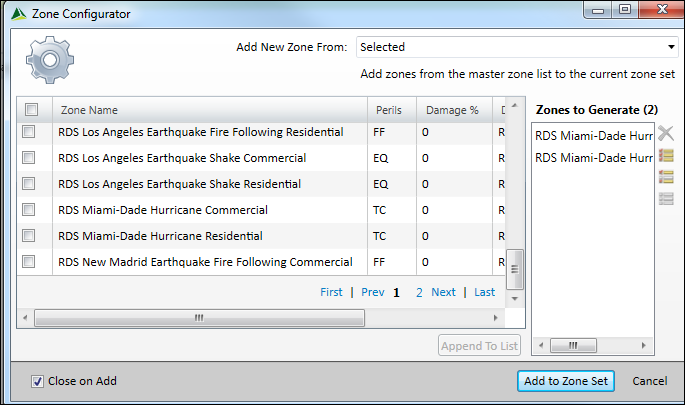The width and height of the screenshot is (685, 405).
Task: Click the Next page link
Action: tap(443, 292)
